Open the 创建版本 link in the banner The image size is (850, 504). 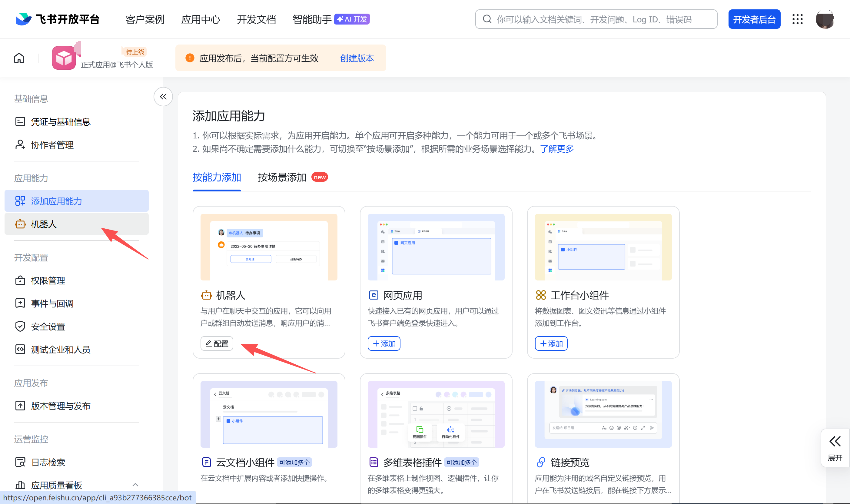click(x=356, y=58)
